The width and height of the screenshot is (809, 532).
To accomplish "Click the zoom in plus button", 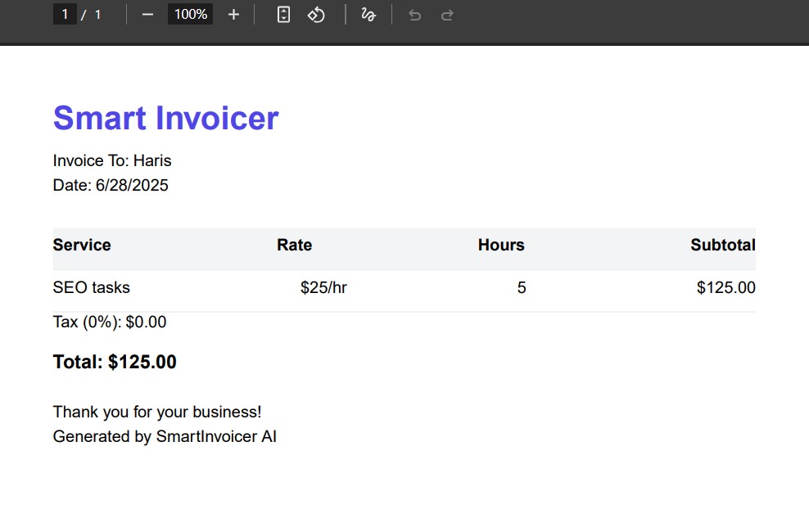I will (x=233, y=15).
